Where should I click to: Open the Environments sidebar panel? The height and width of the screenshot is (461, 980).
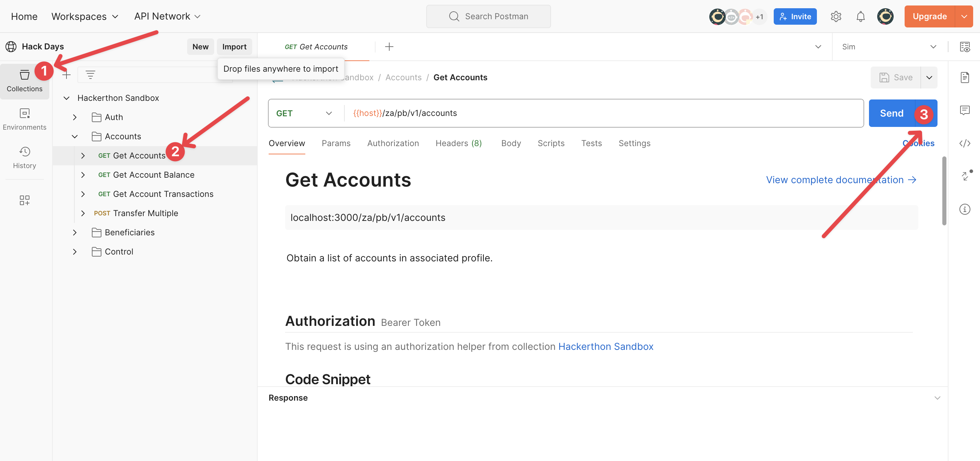[24, 119]
